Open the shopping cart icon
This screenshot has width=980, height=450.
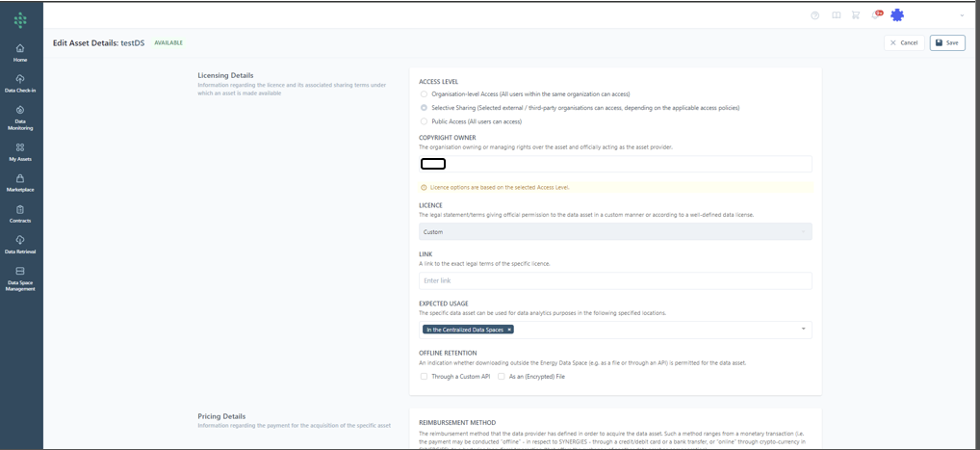coord(855,15)
